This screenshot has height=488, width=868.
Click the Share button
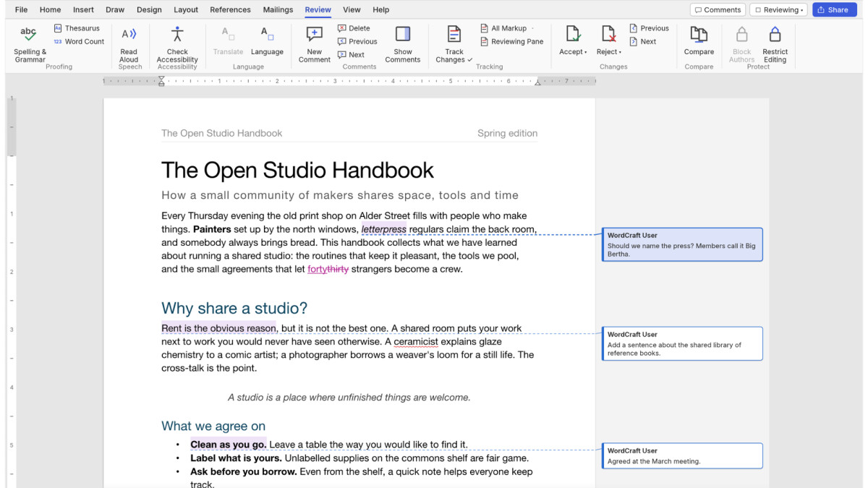pyautogui.click(x=833, y=9)
